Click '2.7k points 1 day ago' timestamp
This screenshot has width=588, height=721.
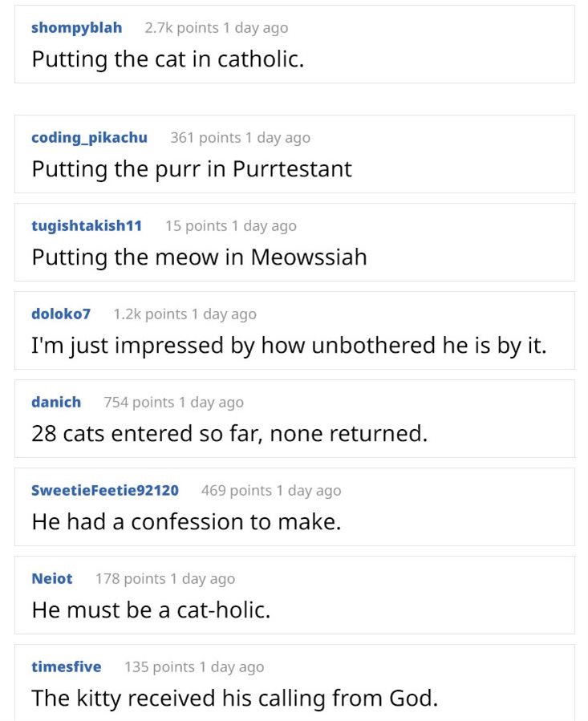pos(217,28)
